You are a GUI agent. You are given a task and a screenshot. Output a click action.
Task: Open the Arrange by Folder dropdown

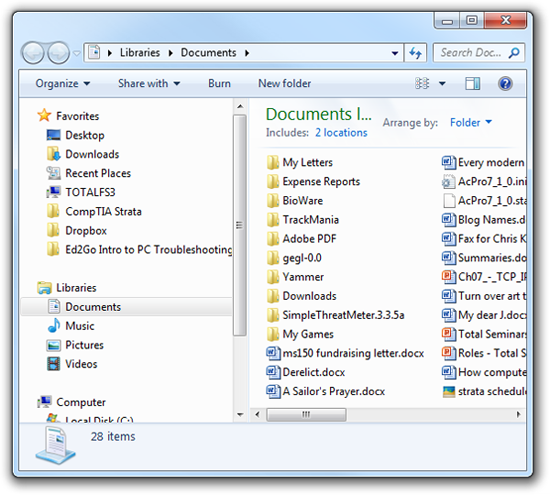pos(471,122)
